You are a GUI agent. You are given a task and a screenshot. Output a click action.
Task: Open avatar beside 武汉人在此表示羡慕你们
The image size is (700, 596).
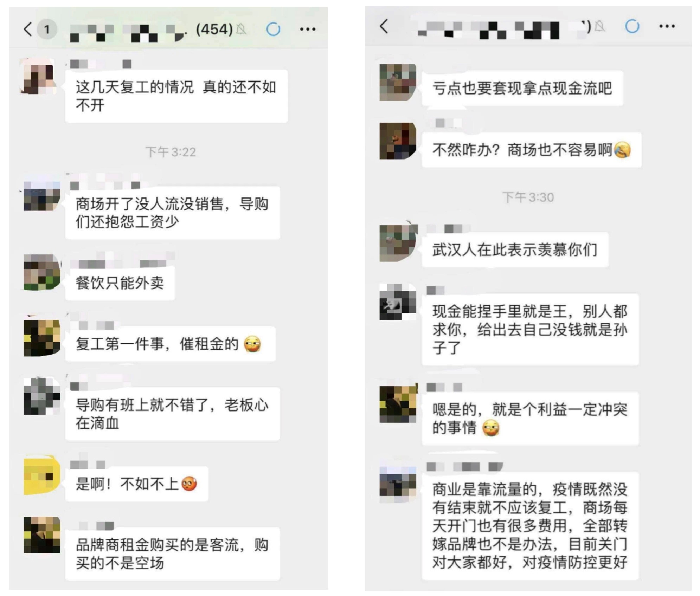(x=398, y=243)
